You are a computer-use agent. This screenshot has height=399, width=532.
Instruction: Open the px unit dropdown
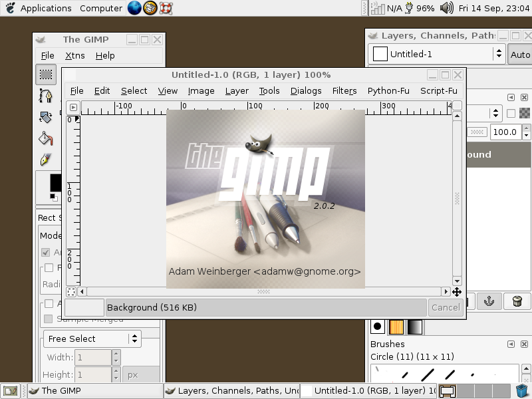click(141, 374)
